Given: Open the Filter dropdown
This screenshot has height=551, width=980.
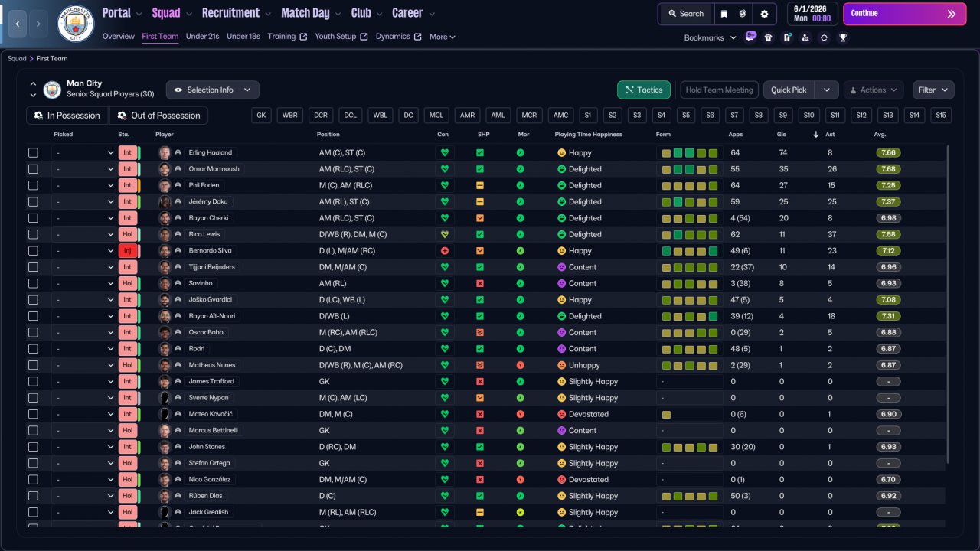Looking at the screenshot, I should point(933,90).
